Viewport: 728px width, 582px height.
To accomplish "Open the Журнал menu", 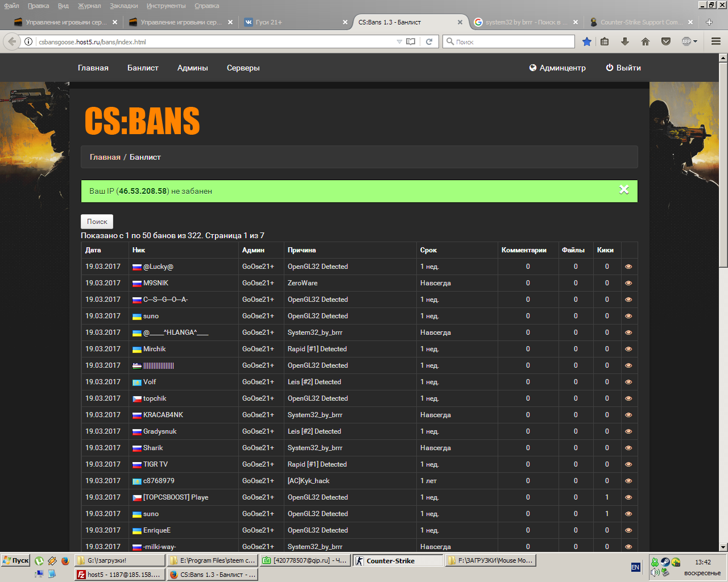I will 89,6.
